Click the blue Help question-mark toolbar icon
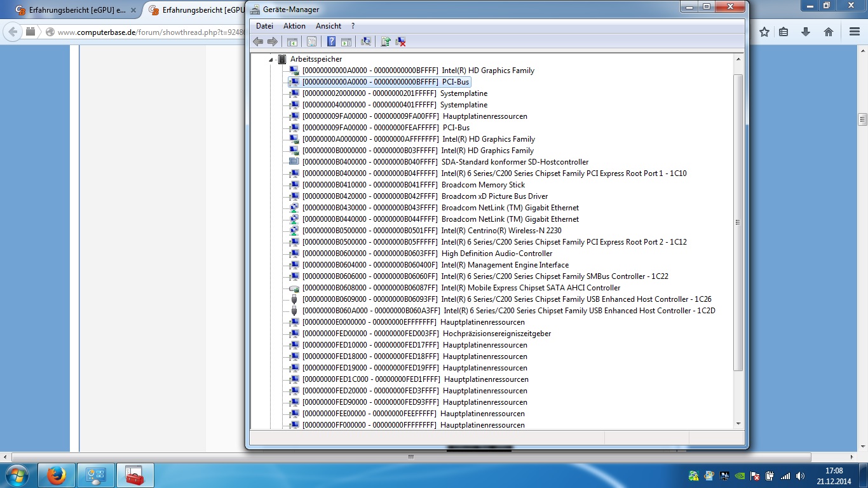Screen dimensions: 868x488 pos(331,41)
